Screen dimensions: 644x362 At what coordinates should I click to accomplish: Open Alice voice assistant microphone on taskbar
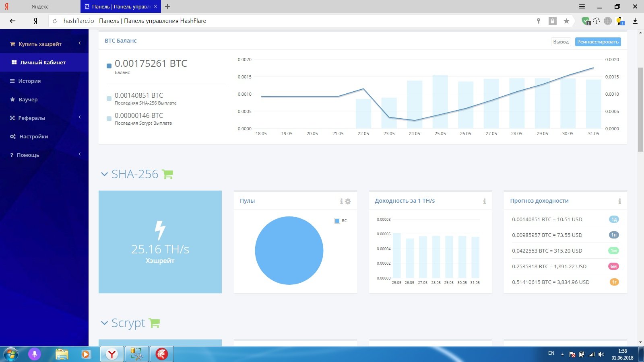(35, 354)
